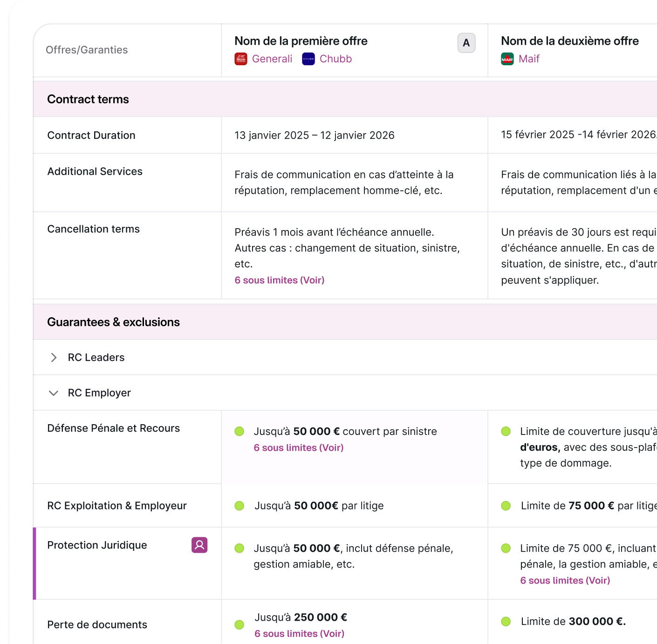
Task: Open sous limites link under Perte de documents
Action: point(299,633)
